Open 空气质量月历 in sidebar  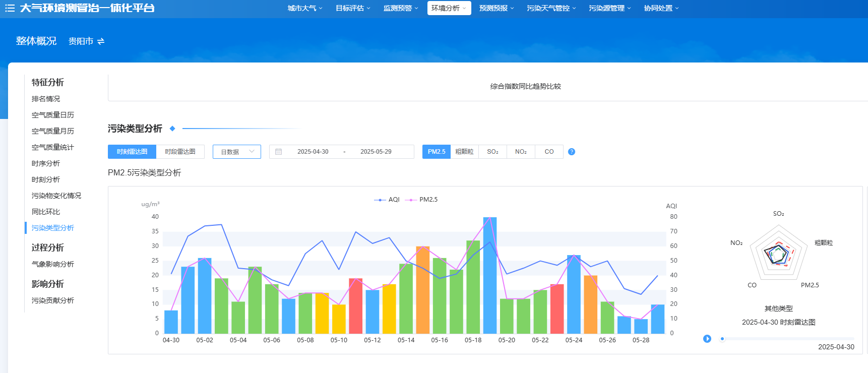53,131
